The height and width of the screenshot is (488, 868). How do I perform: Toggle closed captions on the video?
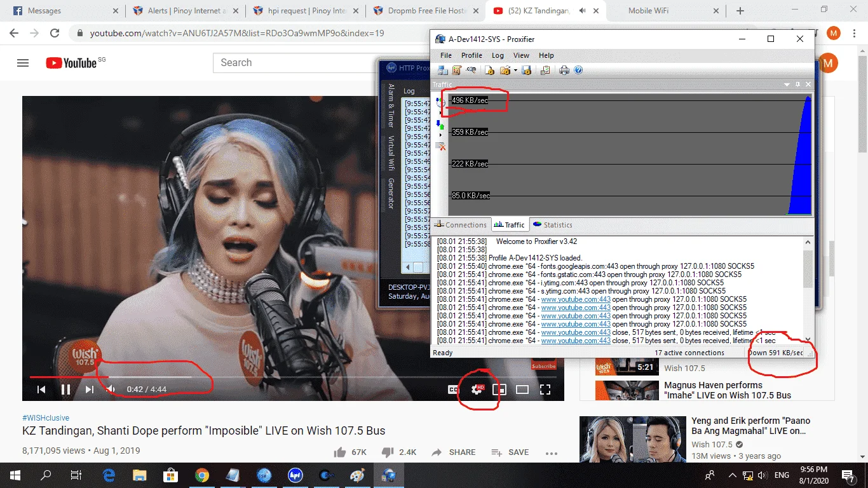[453, 390]
